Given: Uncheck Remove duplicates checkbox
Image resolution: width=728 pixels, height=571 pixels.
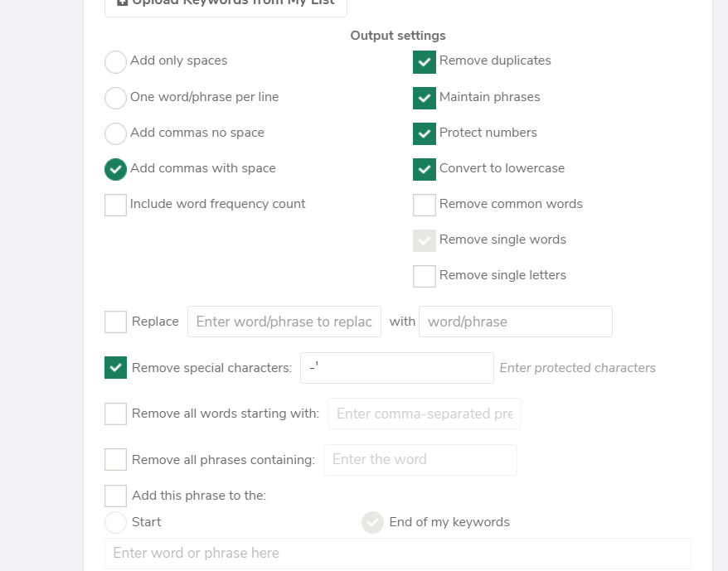Looking at the screenshot, I should [425, 62].
